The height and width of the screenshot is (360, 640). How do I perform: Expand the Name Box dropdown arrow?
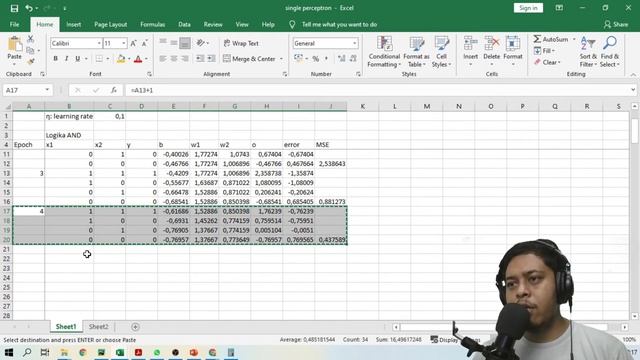coord(47,90)
